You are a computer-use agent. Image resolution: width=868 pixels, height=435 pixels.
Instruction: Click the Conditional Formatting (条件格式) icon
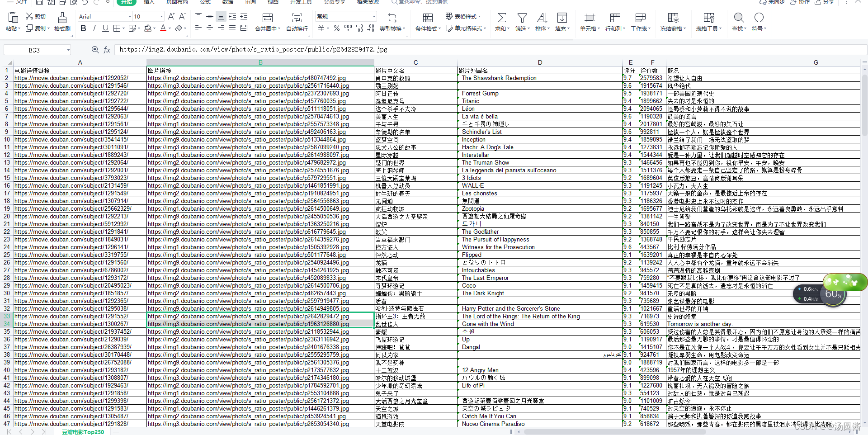[428, 18]
